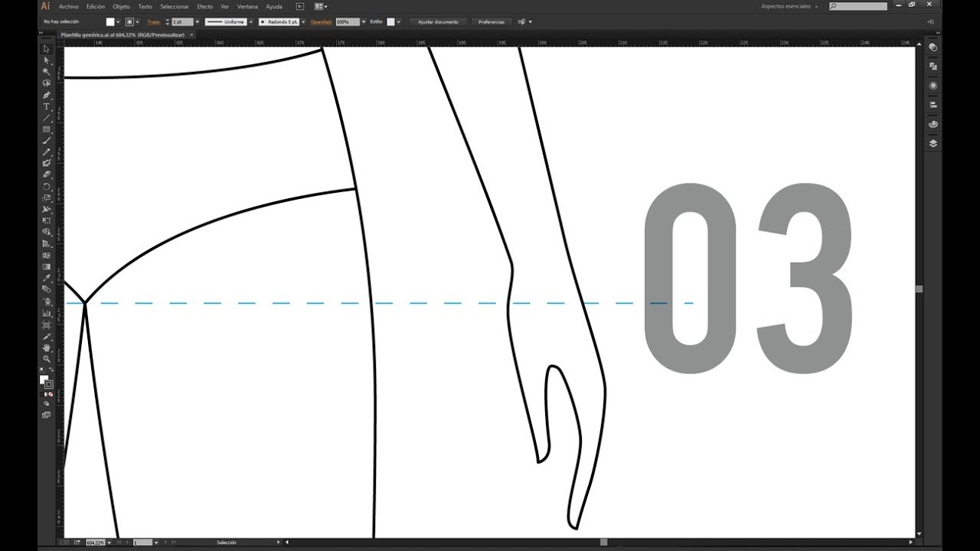Click the stroke weight 1 pt field
The image size is (980, 551).
182,22
